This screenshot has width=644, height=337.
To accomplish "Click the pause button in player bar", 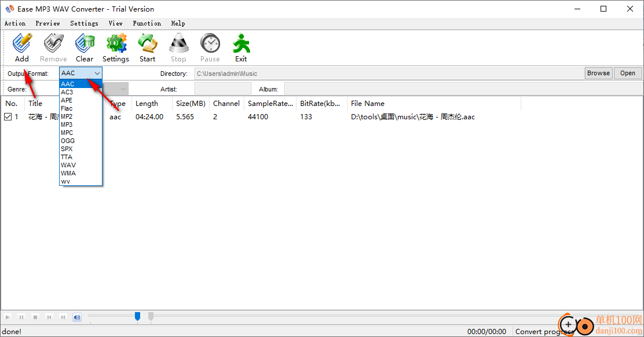I will [21, 317].
